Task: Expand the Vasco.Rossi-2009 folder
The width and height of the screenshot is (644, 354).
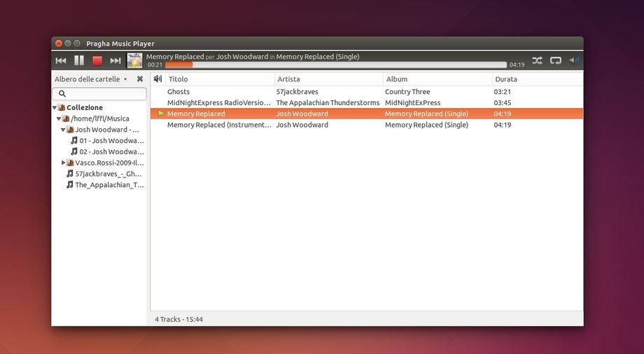Action: point(63,163)
